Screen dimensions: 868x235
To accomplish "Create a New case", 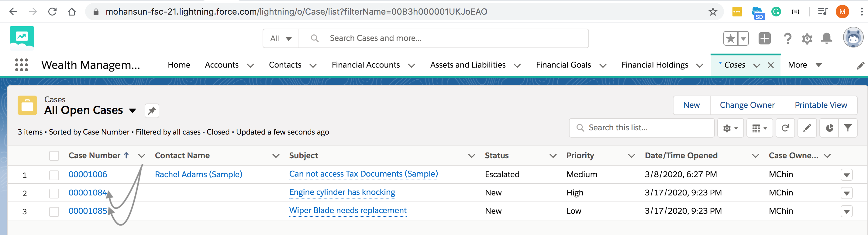I will 691,105.
